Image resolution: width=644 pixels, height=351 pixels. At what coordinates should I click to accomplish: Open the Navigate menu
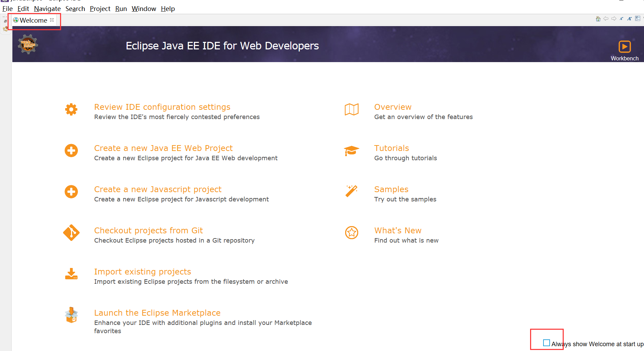47,9
